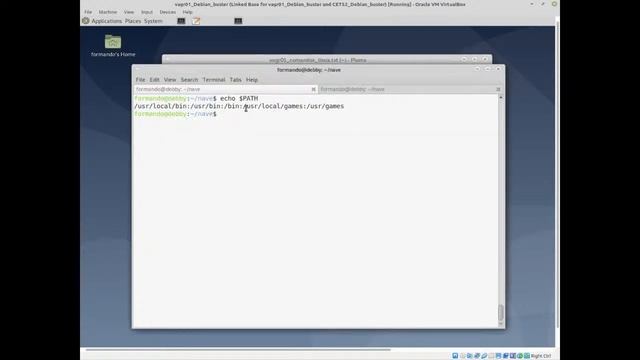Click the terminal vertical scrollbar thumb

tap(501, 313)
